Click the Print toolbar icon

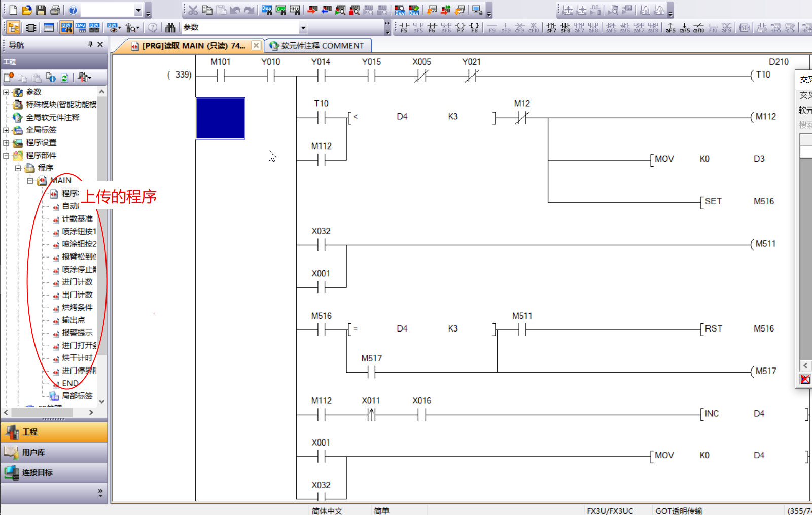[x=55, y=10]
